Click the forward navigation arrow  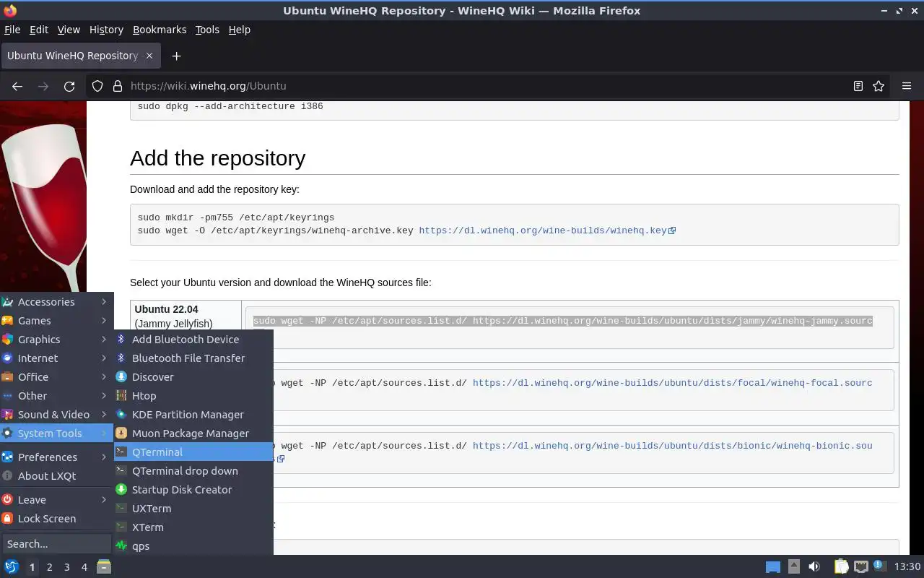(x=43, y=86)
